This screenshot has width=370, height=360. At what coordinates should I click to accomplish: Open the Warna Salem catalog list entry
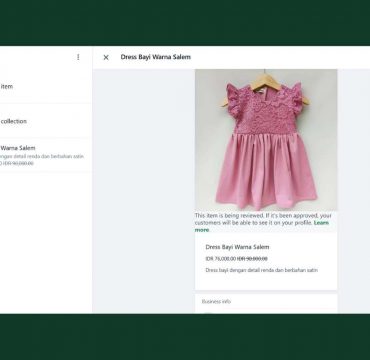pyautogui.click(x=46, y=156)
